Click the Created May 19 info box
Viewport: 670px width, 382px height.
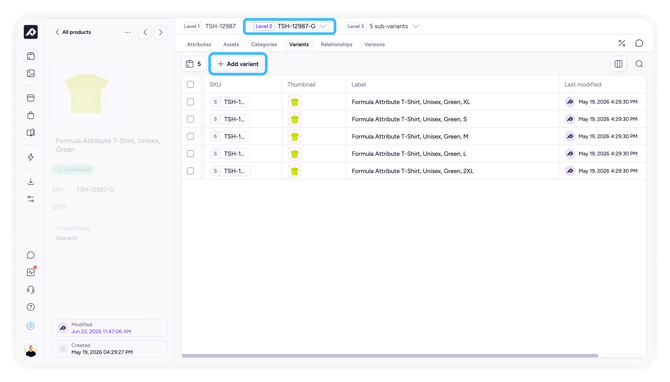(x=110, y=349)
